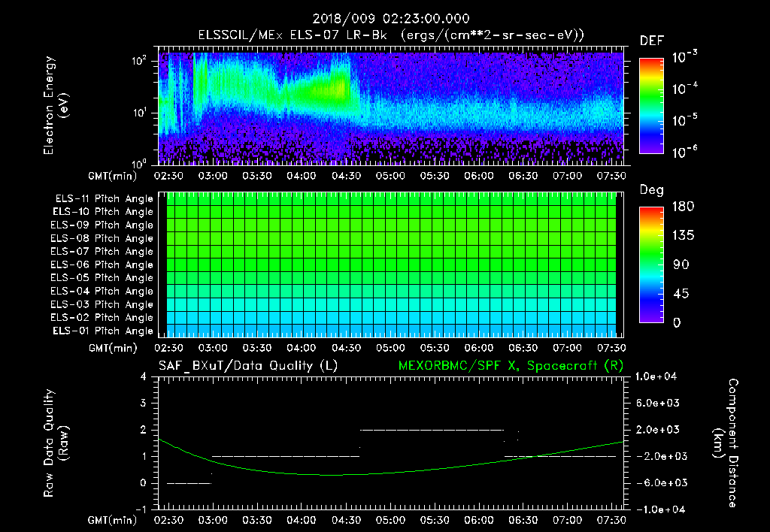Click the Deg pitch angle color bar
770x532 pixels.
651,265
